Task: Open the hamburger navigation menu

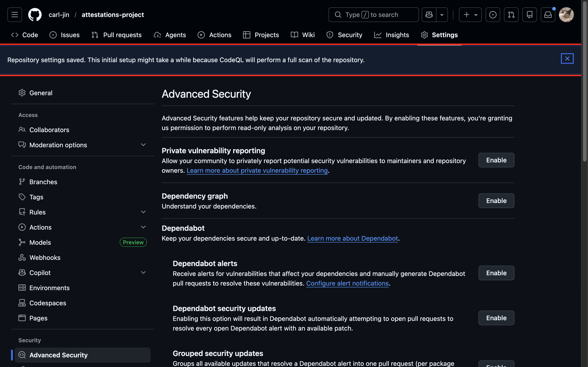Action: 14,14
